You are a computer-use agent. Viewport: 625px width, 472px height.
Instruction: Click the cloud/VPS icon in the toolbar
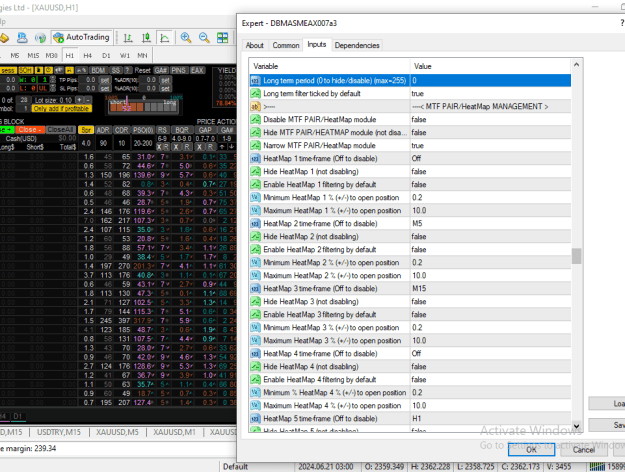[22, 38]
